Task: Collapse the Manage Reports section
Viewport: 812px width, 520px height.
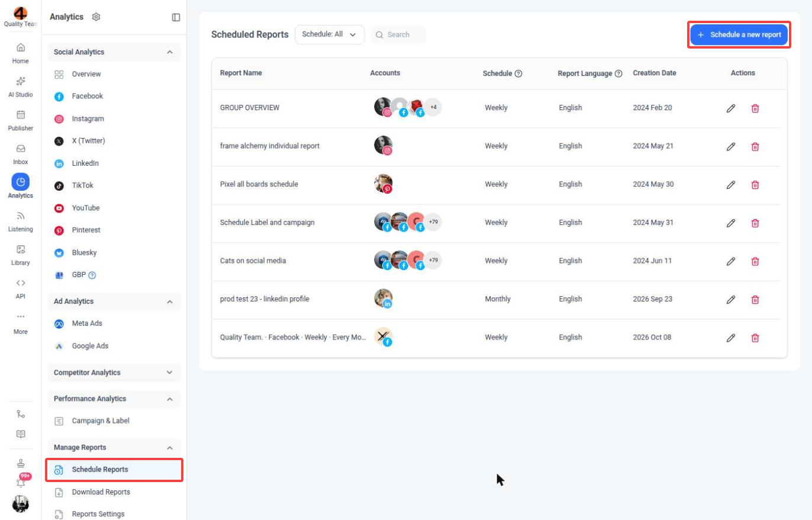Action: (x=170, y=447)
